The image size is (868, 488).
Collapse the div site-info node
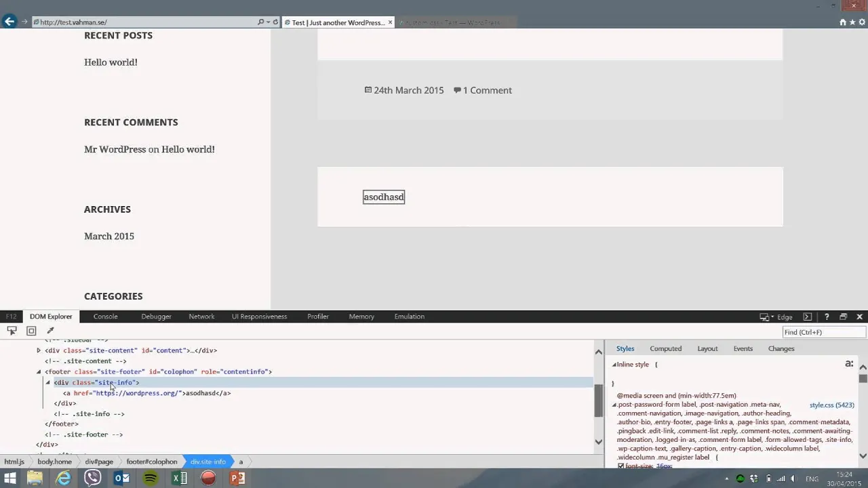tap(47, 382)
